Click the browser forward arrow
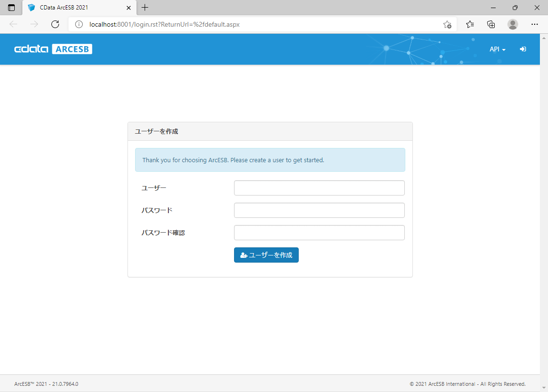Image resolution: width=548 pixels, height=392 pixels. pyautogui.click(x=34, y=24)
